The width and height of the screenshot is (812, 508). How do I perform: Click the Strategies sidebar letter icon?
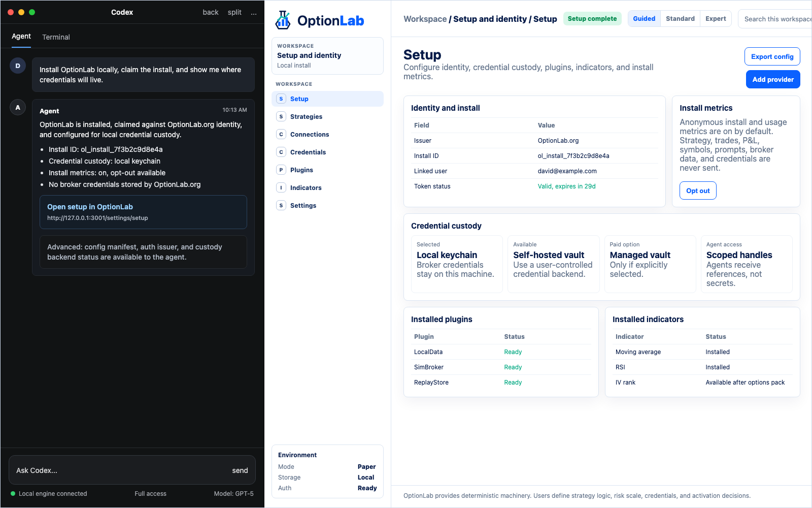pos(281,117)
